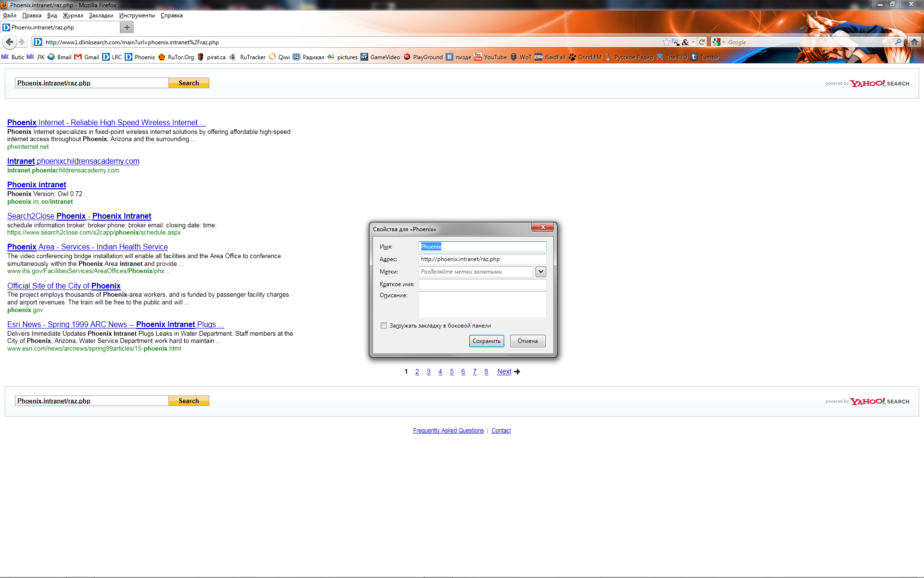
Task: Click the search magnifier in Google search box
Action: coord(898,42)
